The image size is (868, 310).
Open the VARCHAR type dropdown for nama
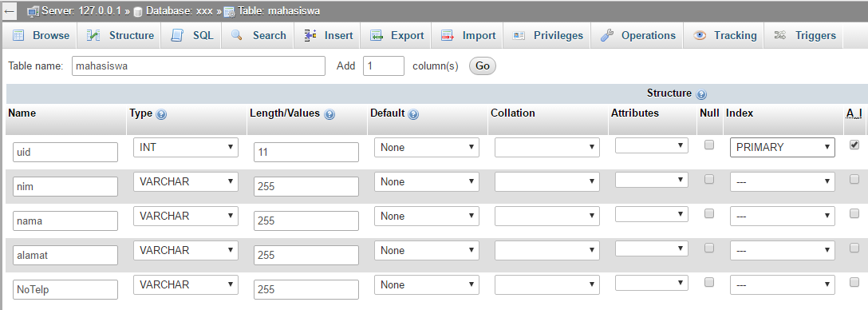185,217
